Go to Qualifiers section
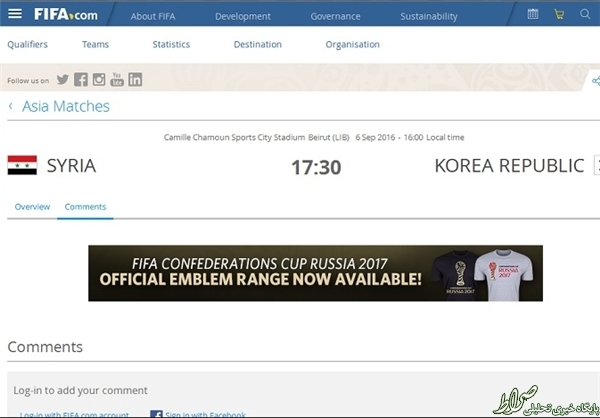This screenshot has height=418, width=600. point(28,44)
